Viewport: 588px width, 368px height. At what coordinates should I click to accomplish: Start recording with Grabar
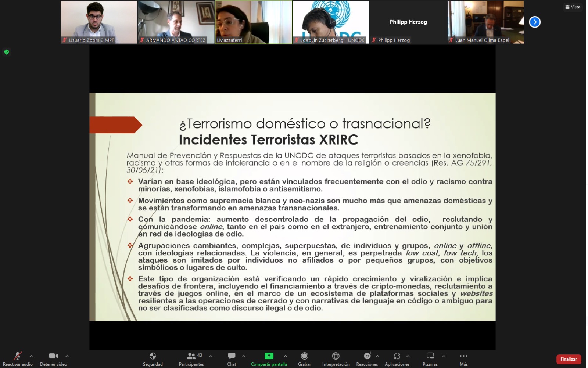click(304, 356)
